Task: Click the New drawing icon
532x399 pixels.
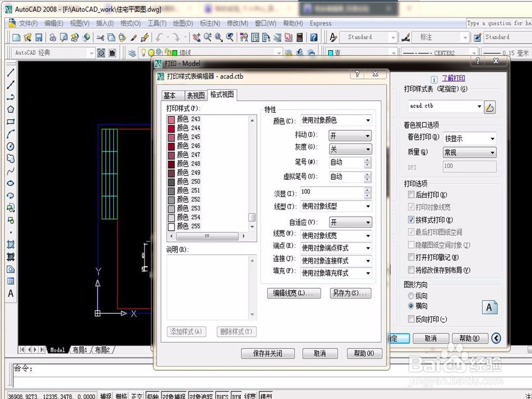Action: 16,37
